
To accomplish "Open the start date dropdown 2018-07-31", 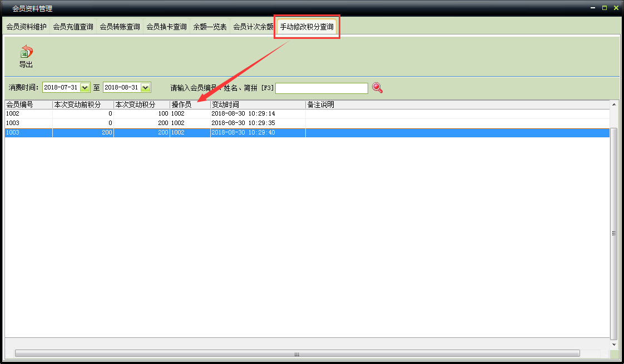I will tap(85, 88).
